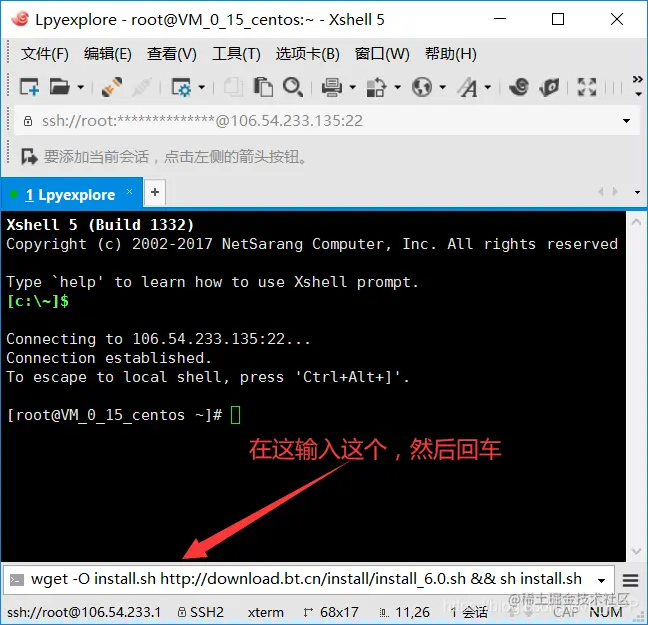Viewport: 648px width, 625px height.
Task: Click the Find magnifier icon
Action: coord(293,87)
